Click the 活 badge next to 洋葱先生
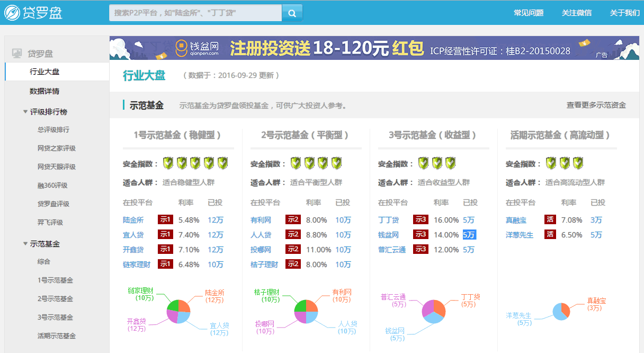644x353 pixels. (550, 234)
